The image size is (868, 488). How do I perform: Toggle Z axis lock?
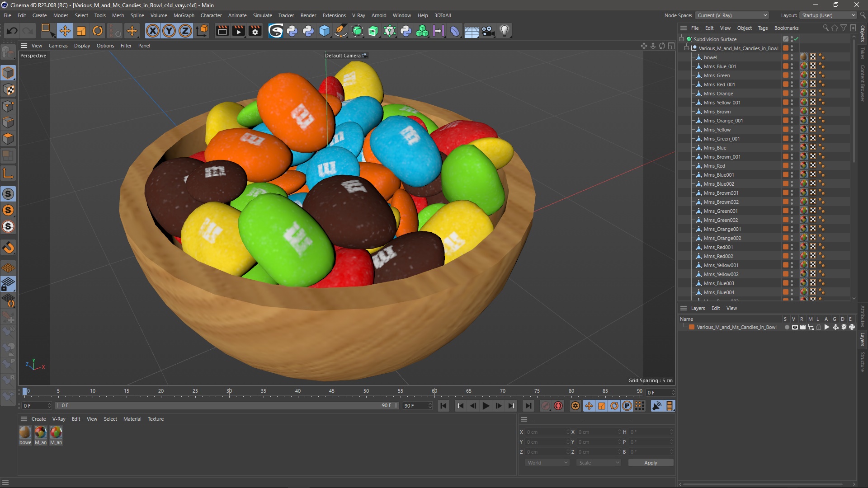pyautogui.click(x=185, y=31)
